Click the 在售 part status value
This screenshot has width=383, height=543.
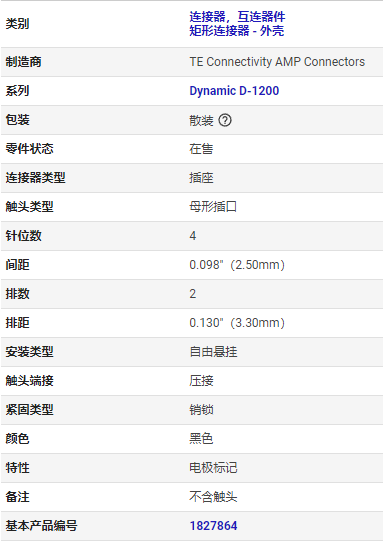pos(201,149)
